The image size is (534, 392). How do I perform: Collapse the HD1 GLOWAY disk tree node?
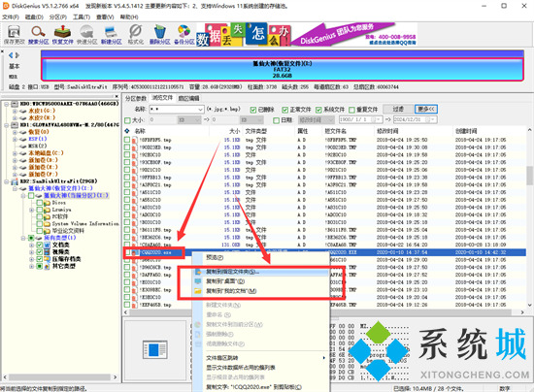click(7, 125)
